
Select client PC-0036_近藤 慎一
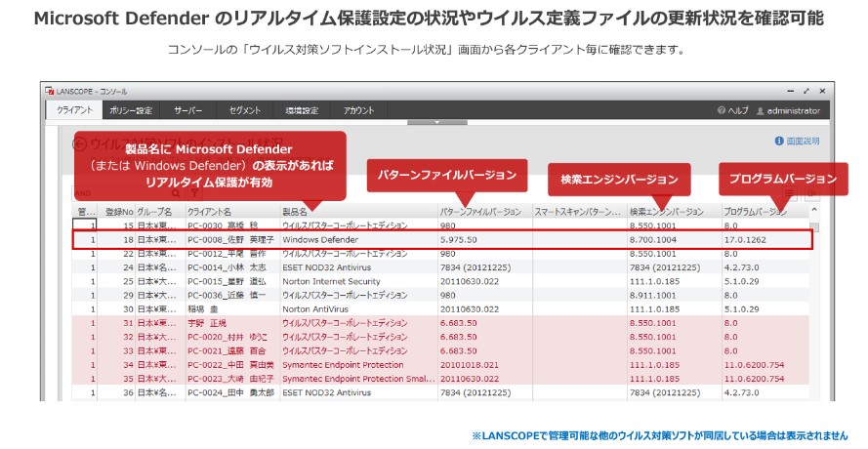coord(227,295)
